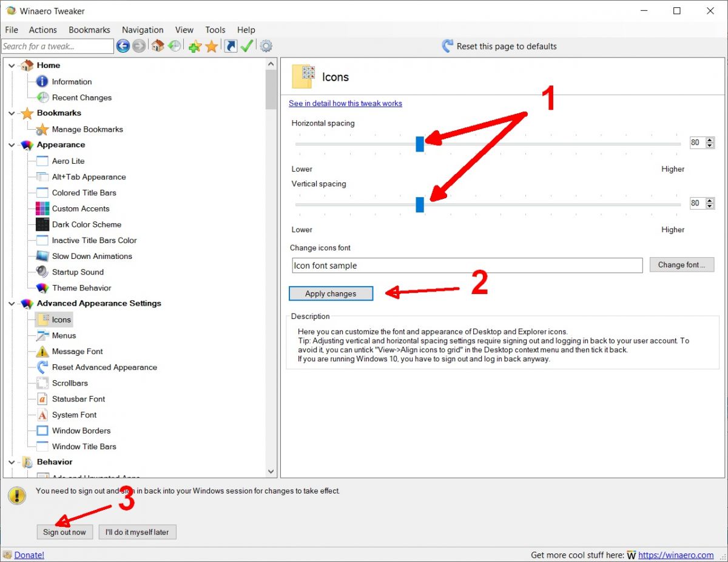Screen dimensions: 728x562
Task: Click the Information tree icon
Action: click(x=42, y=81)
